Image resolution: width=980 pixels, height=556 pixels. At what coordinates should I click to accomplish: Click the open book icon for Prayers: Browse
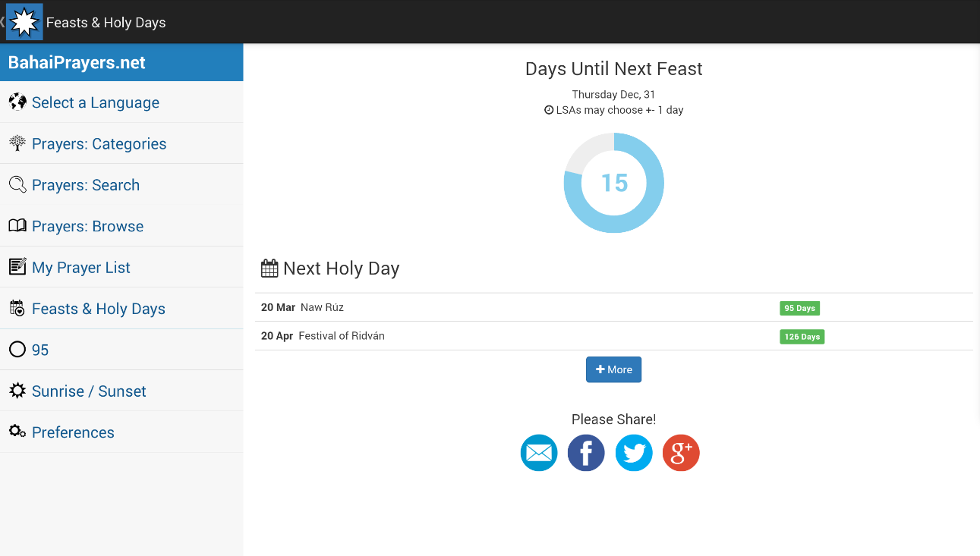point(17,226)
